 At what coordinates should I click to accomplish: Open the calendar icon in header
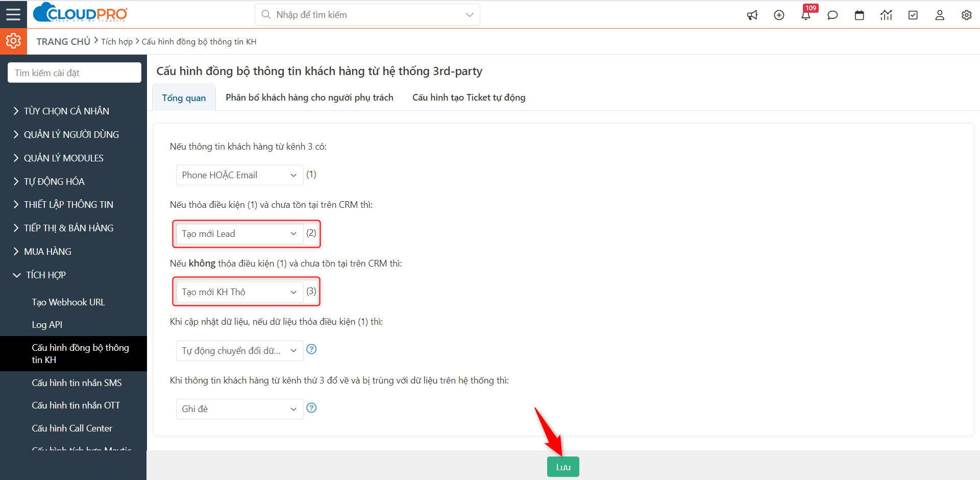pos(860,15)
